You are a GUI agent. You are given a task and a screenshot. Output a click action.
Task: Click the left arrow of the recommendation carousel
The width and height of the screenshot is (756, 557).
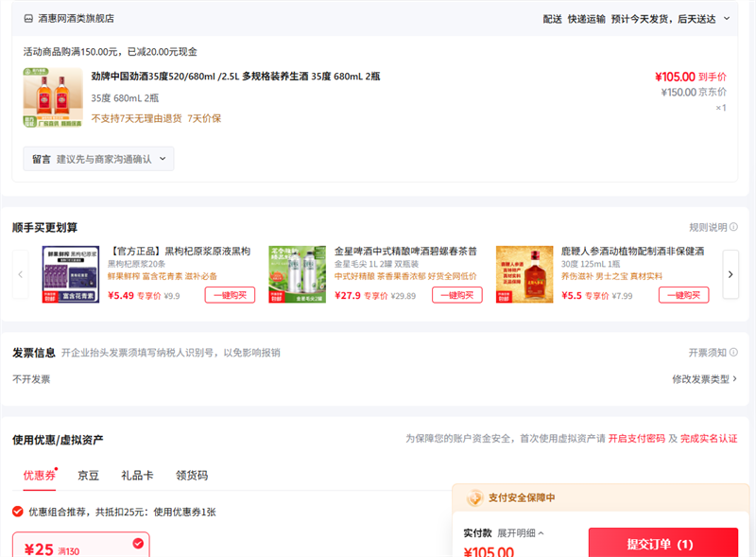pos(21,274)
